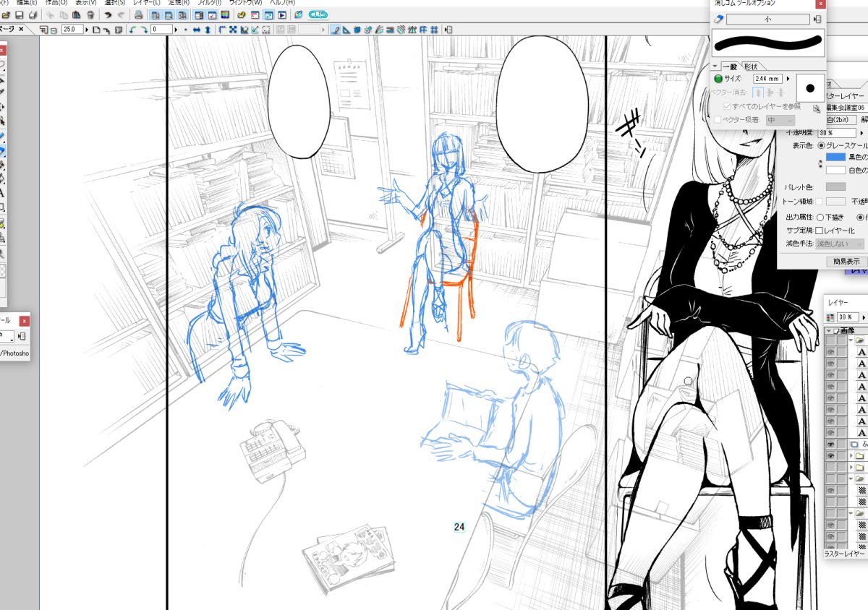Flip the view horizontally with double-arrow icon
This screenshot has width=868, height=610.
point(197,30)
